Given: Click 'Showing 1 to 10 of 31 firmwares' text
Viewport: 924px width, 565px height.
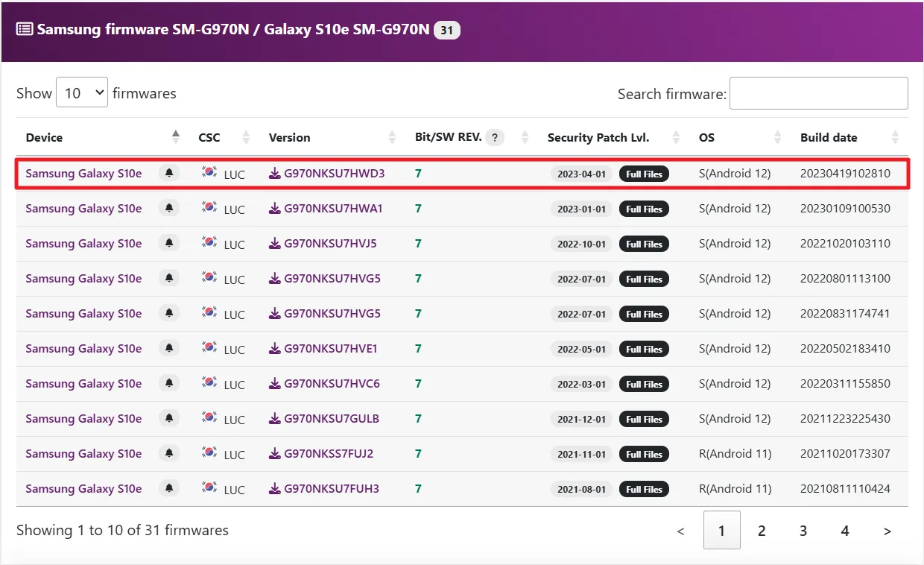Looking at the screenshot, I should (122, 530).
